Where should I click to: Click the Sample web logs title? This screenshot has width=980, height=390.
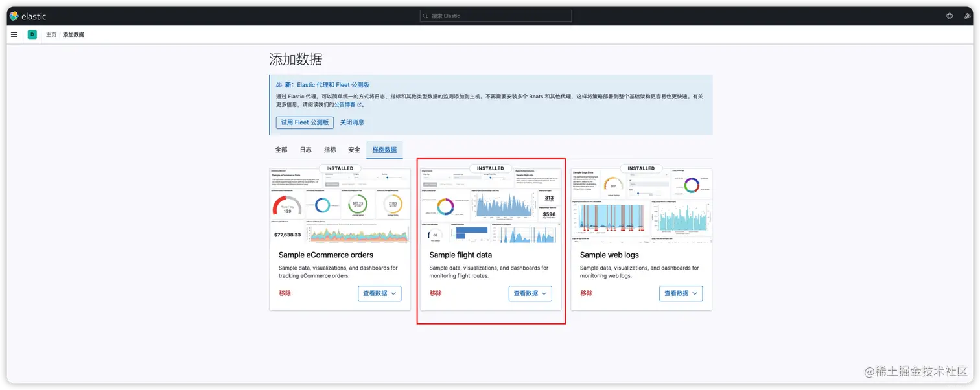point(609,255)
